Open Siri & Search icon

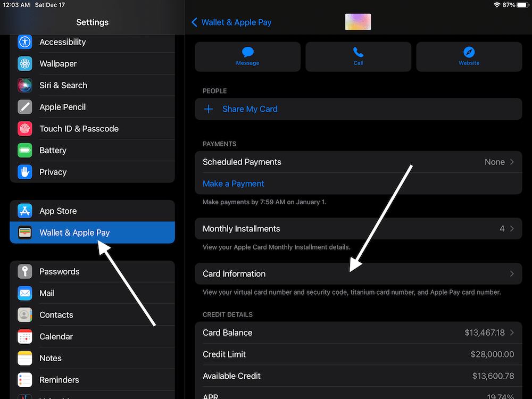[25, 86]
